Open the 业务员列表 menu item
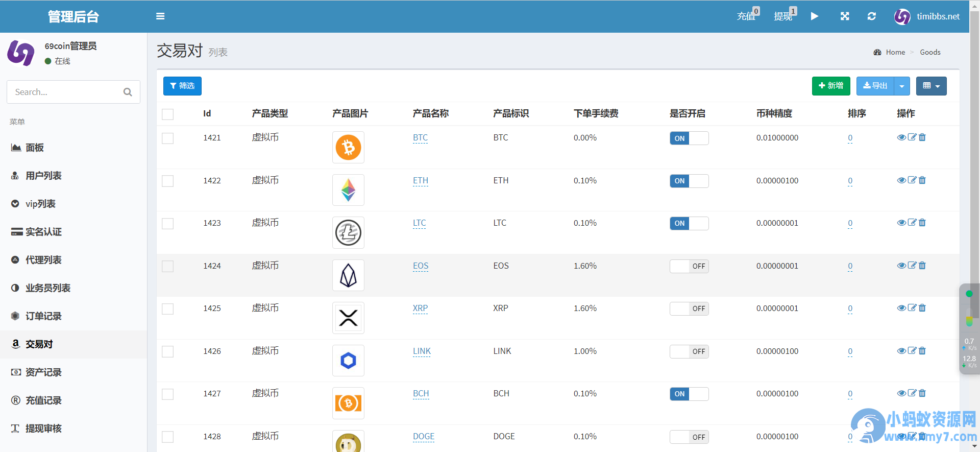980x452 pixels. click(73, 288)
